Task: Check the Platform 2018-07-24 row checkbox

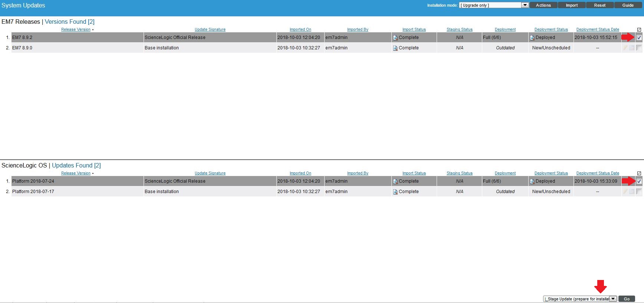Action: (x=639, y=181)
